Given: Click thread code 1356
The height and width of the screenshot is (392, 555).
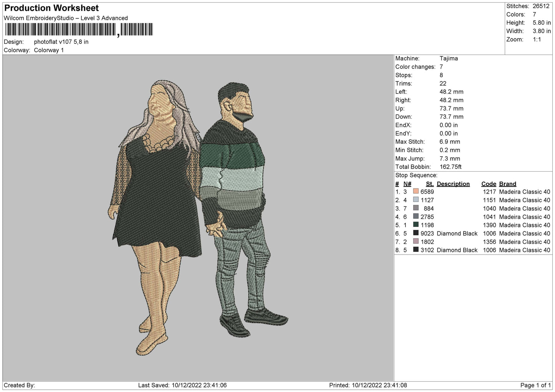Looking at the screenshot, I should [489, 242].
